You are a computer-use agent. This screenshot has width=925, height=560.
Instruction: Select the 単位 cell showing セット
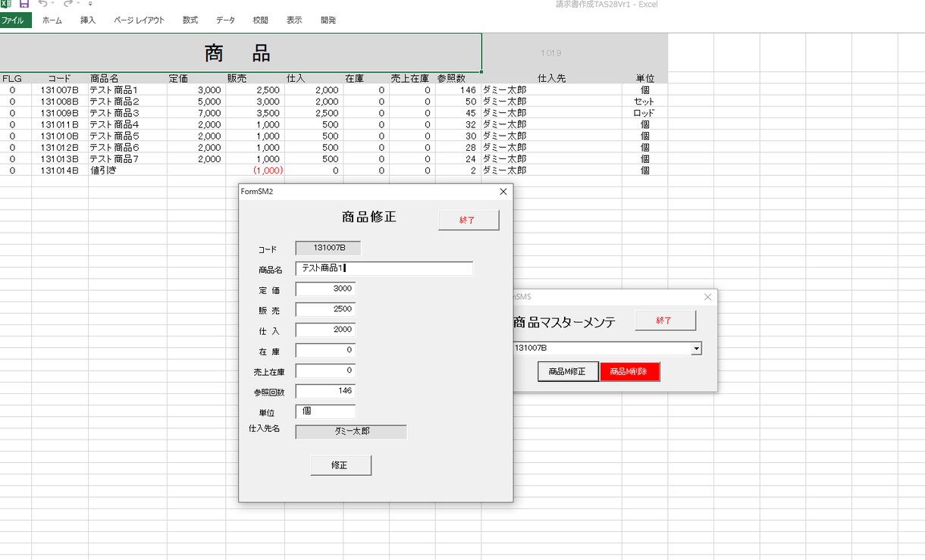click(x=644, y=102)
